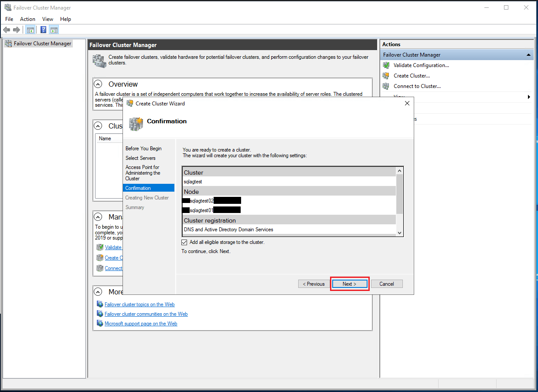This screenshot has width=538, height=392.
Task: Cancel the Create Cluster Wizard
Action: [387, 284]
